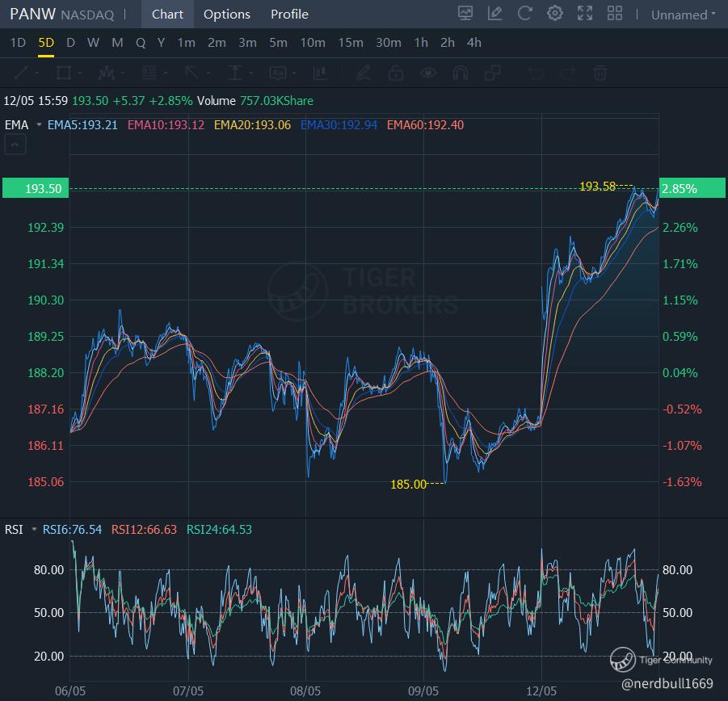Refresh the chart with the reload icon
This screenshot has width=728, height=701.
[524, 14]
